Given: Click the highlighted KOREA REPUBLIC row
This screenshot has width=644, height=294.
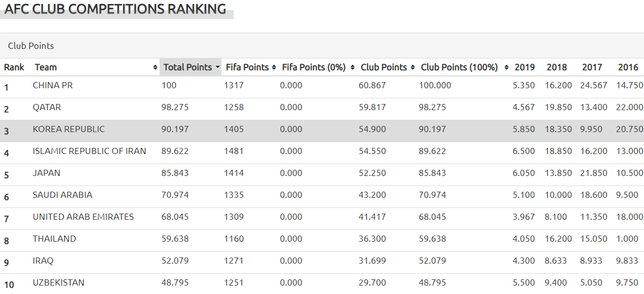Looking at the screenshot, I should point(69,129).
